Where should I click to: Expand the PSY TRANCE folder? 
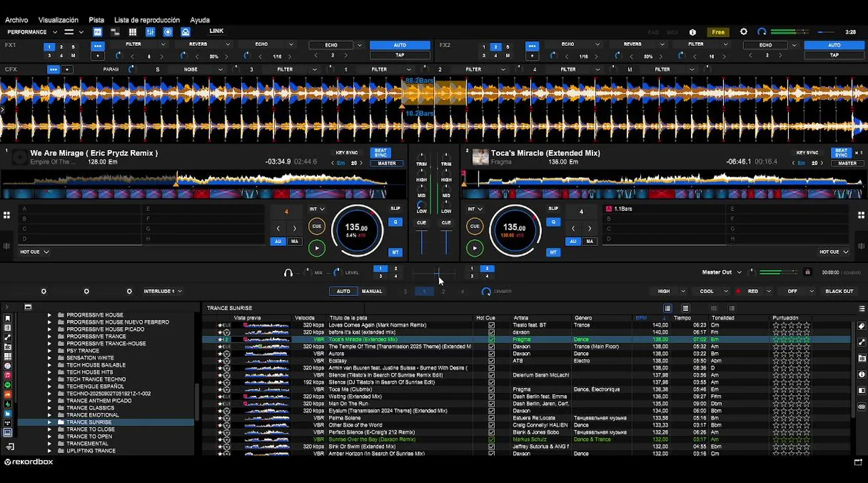coord(49,351)
